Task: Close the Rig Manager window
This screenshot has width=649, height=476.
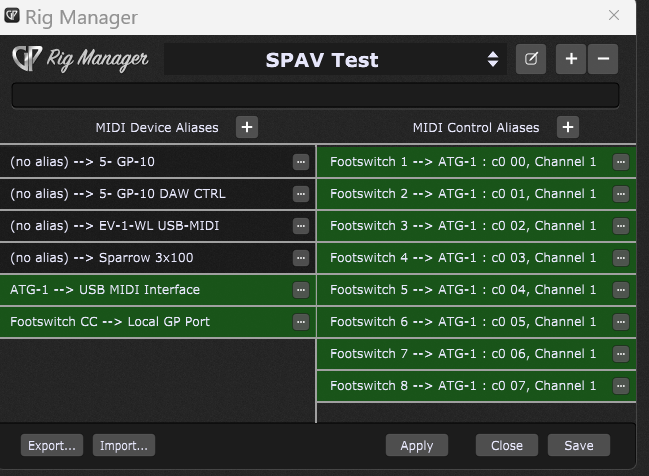Action: click(614, 15)
